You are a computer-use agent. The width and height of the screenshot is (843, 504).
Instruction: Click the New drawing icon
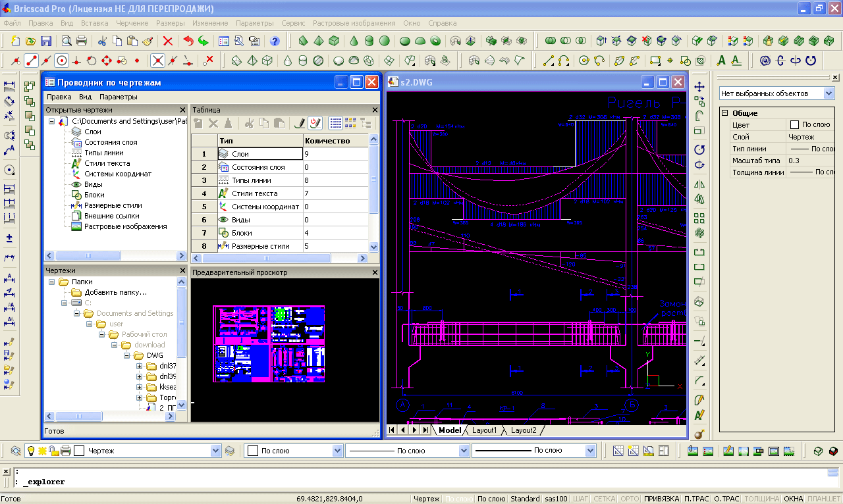pos(16,41)
